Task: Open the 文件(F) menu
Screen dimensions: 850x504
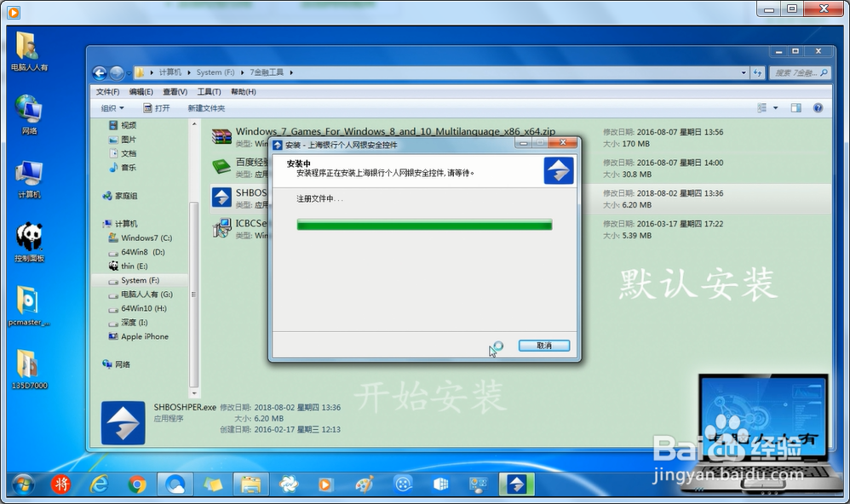Action: tap(107, 92)
